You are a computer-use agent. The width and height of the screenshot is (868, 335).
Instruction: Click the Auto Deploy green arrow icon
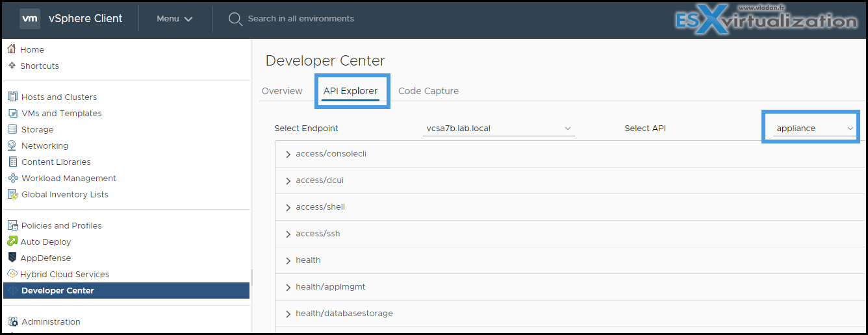pyautogui.click(x=12, y=242)
